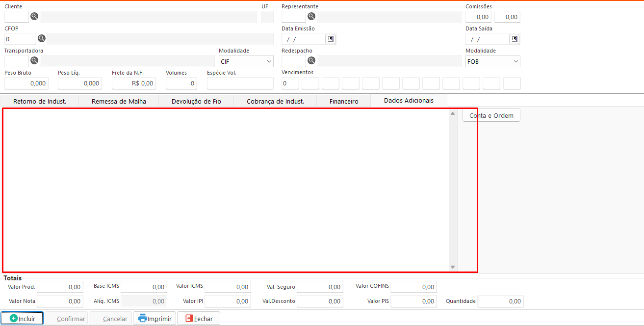Open the Retorno de Indust. tab
The height and width of the screenshot is (326, 644).
point(40,101)
